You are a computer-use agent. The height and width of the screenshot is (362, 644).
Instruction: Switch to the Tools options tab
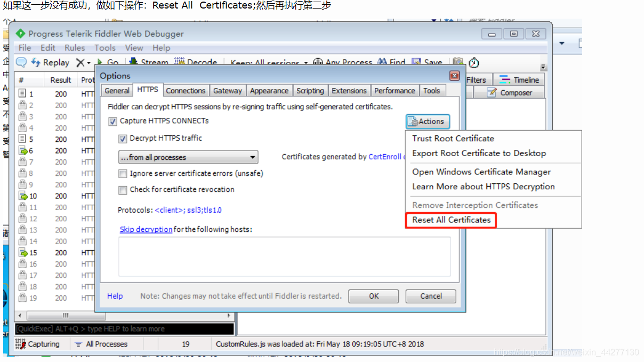pyautogui.click(x=431, y=91)
